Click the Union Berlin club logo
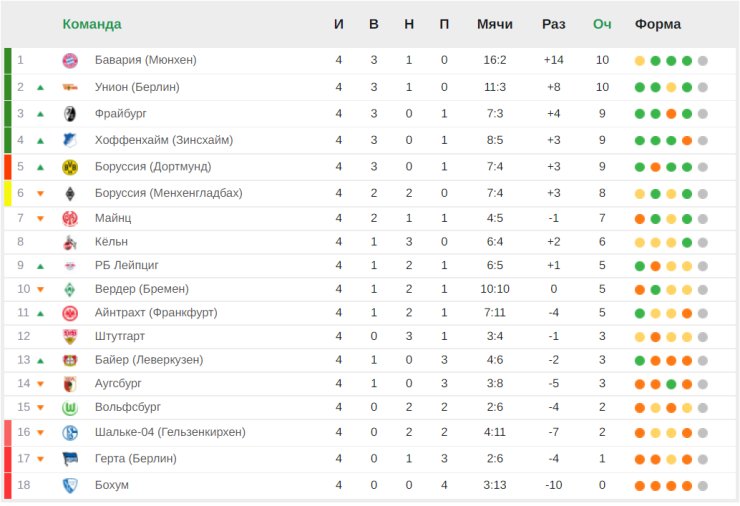Screen dimensions: 740x506 pos(70,87)
